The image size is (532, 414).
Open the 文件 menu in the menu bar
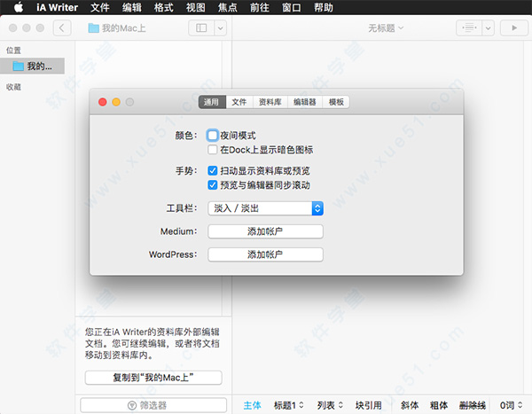[99, 7]
